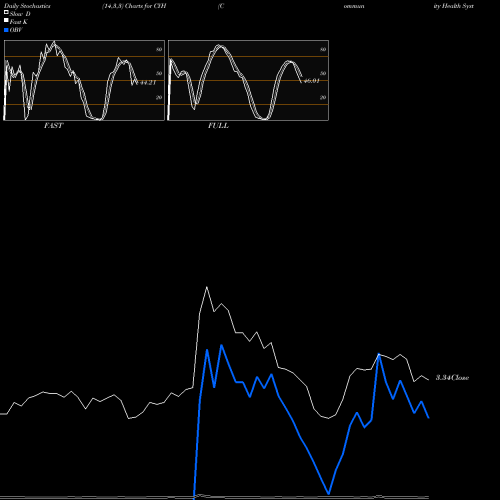Click the blue OBV legend swatch
Image resolution: width=500 pixels, height=500 pixels.
6,30
